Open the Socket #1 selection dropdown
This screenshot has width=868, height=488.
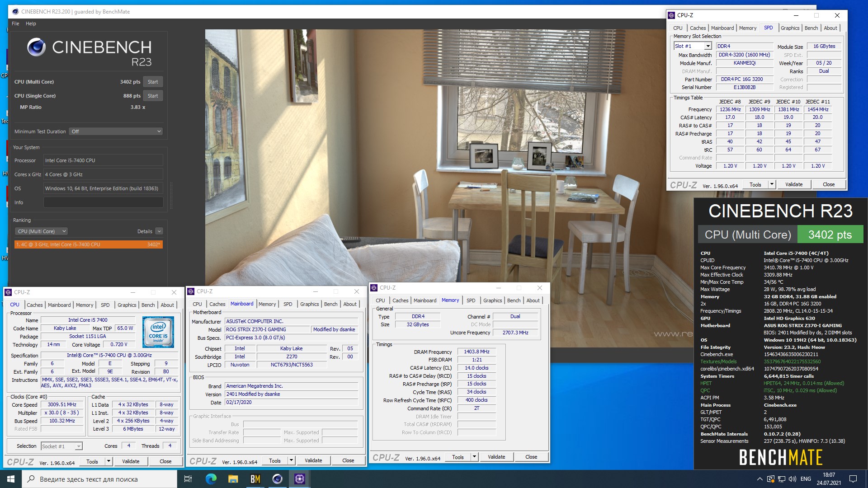(x=61, y=446)
